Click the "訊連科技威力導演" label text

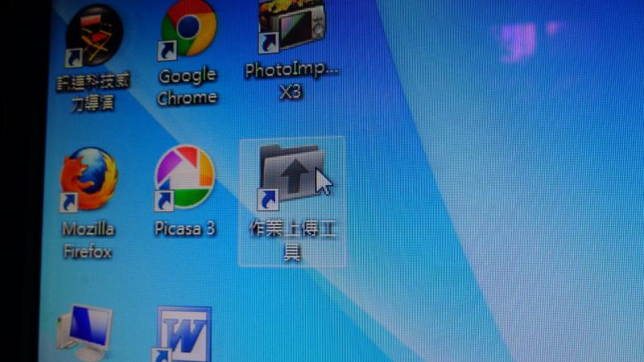point(93,92)
